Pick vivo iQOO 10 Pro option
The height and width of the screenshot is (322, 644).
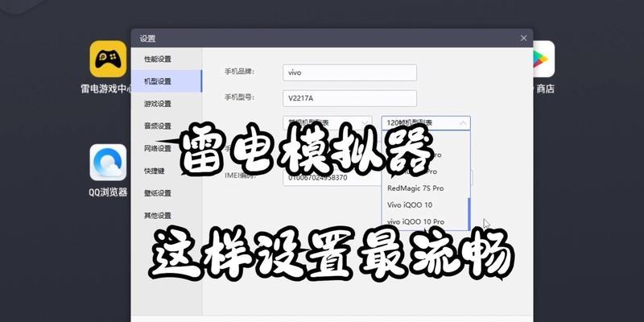(x=425, y=222)
